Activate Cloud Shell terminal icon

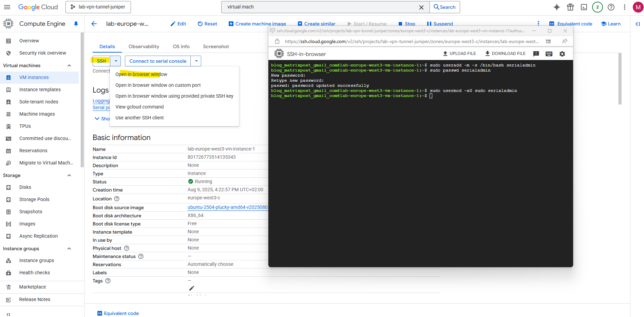pos(584,7)
